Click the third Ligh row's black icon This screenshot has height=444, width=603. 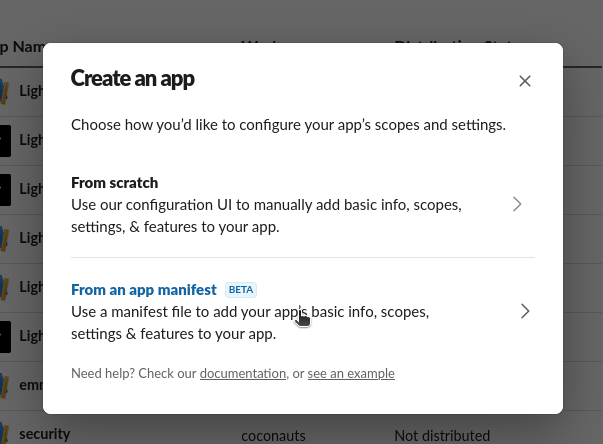coord(5,190)
